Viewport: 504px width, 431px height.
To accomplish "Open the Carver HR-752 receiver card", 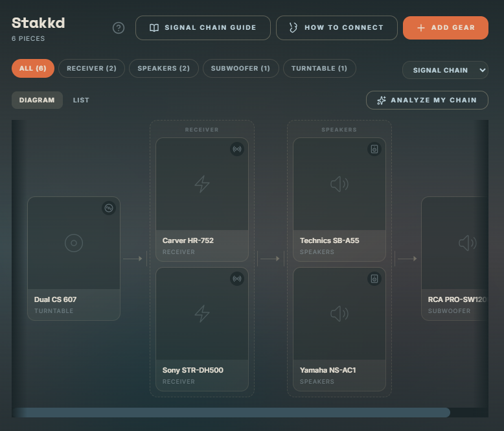I will pos(202,200).
